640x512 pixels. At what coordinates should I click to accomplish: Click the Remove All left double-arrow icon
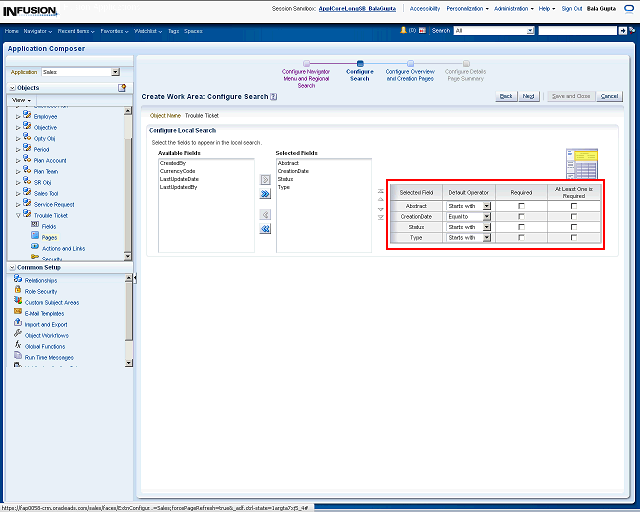pyautogui.click(x=265, y=229)
